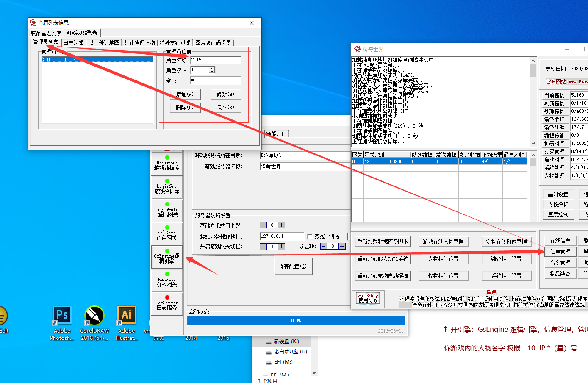Image resolution: width=588 pixels, height=383 pixels.
Task: Click the 100% startup progress bar
Action: point(296,321)
